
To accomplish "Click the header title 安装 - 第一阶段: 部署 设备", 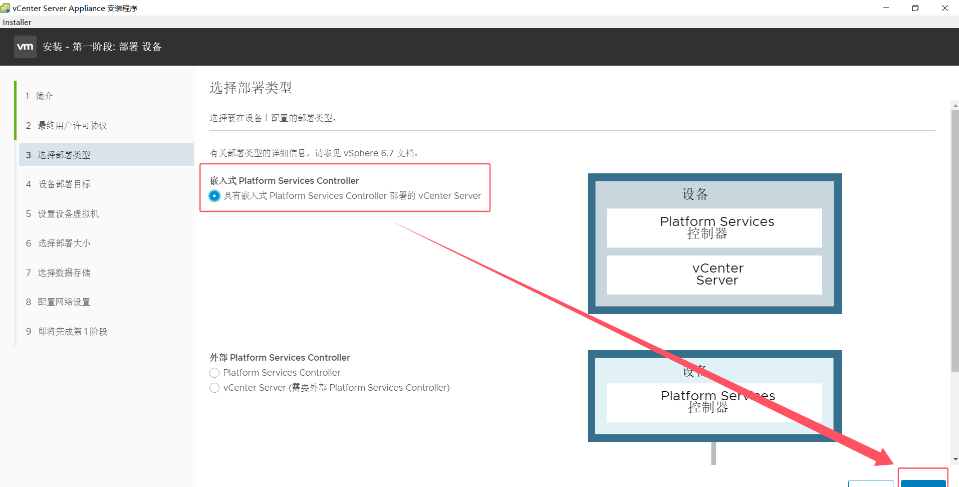I will 102,46.
